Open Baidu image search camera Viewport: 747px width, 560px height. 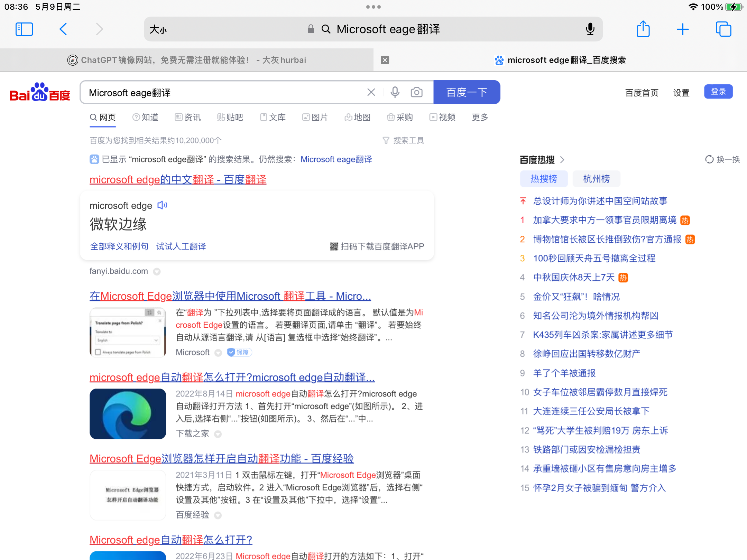417,92
